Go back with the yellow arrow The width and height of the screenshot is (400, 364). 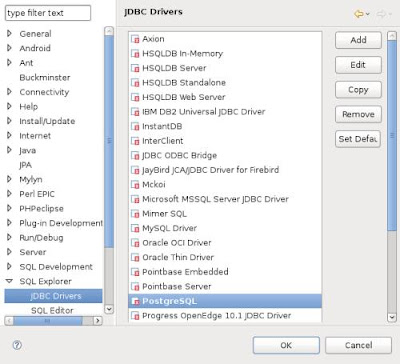pyautogui.click(x=359, y=14)
